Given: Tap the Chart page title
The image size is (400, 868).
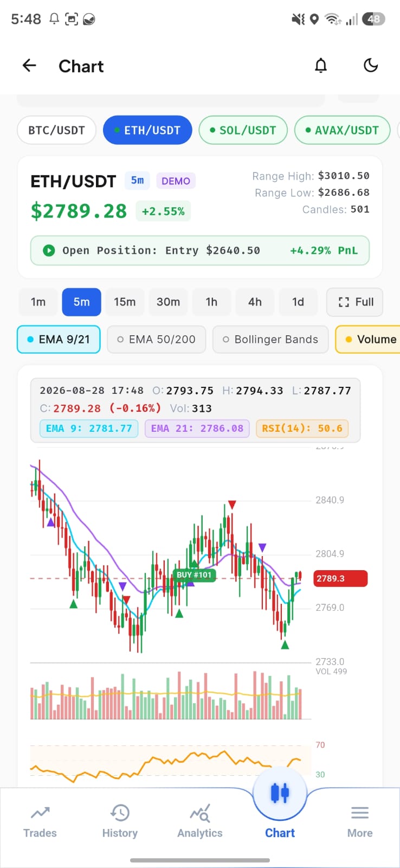Looking at the screenshot, I should pyautogui.click(x=81, y=66).
